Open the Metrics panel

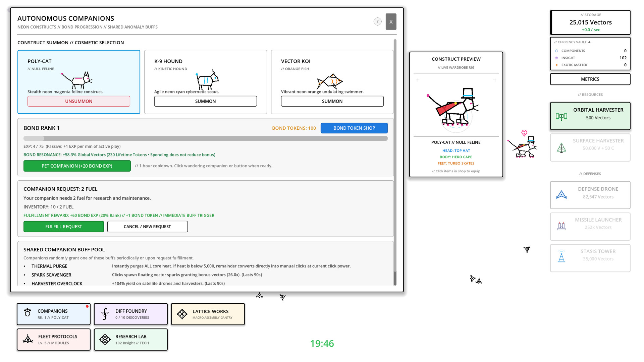click(x=590, y=79)
